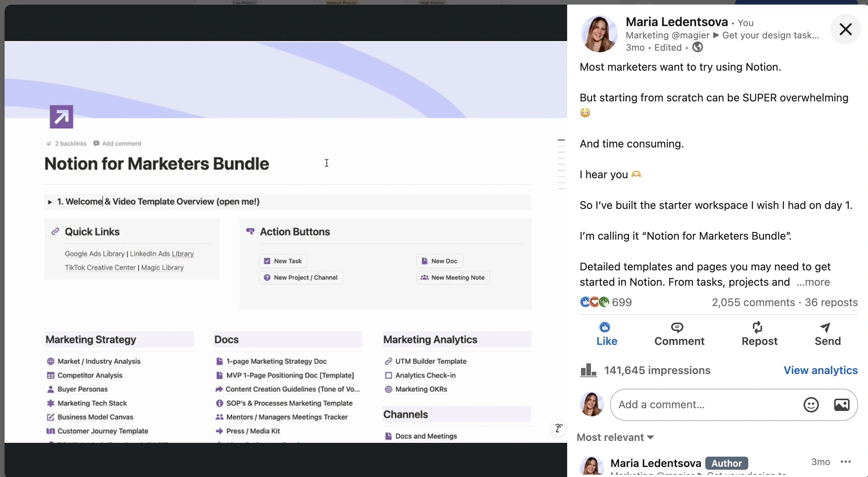Click the Send paper plane icon
The width and height of the screenshot is (868, 477).
pos(825,327)
